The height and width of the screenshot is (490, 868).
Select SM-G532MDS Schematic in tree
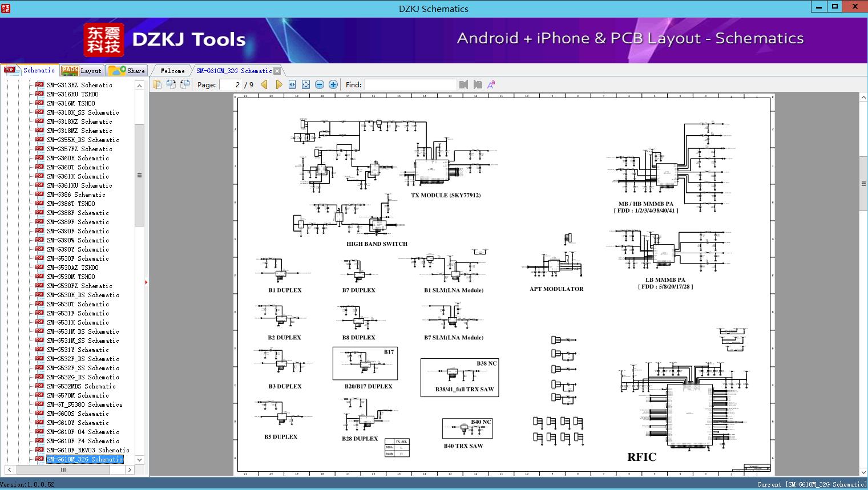pos(81,386)
